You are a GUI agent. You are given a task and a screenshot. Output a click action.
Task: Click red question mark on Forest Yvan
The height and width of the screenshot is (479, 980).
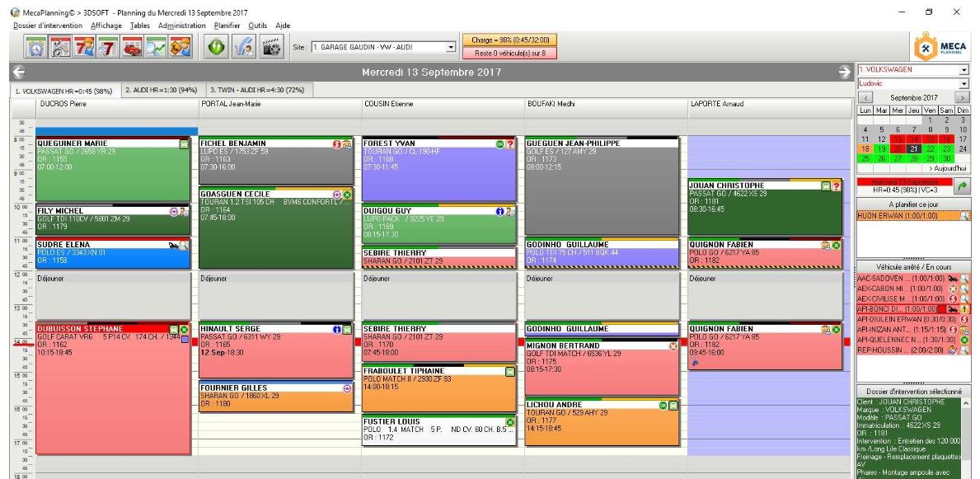(x=510, y=144)
